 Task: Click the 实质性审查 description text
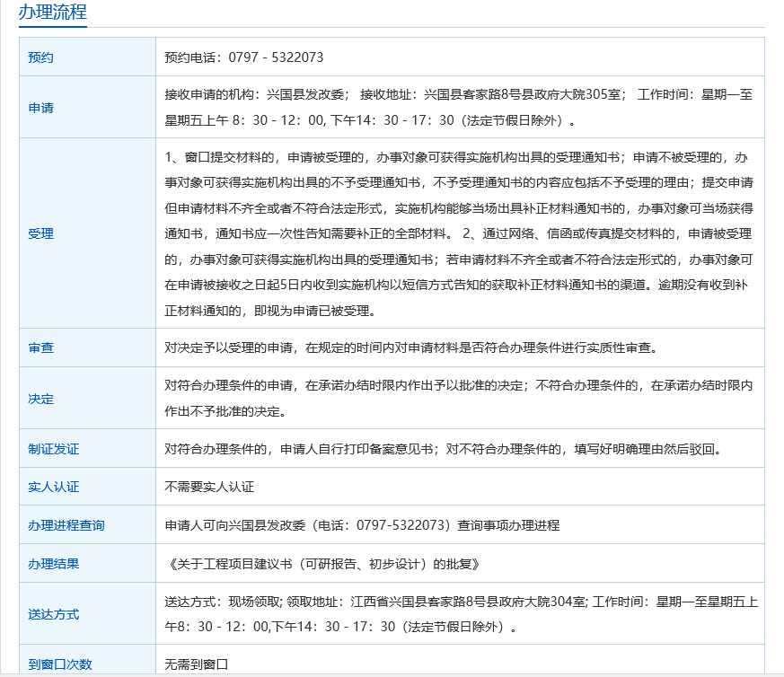click(416, 347)
